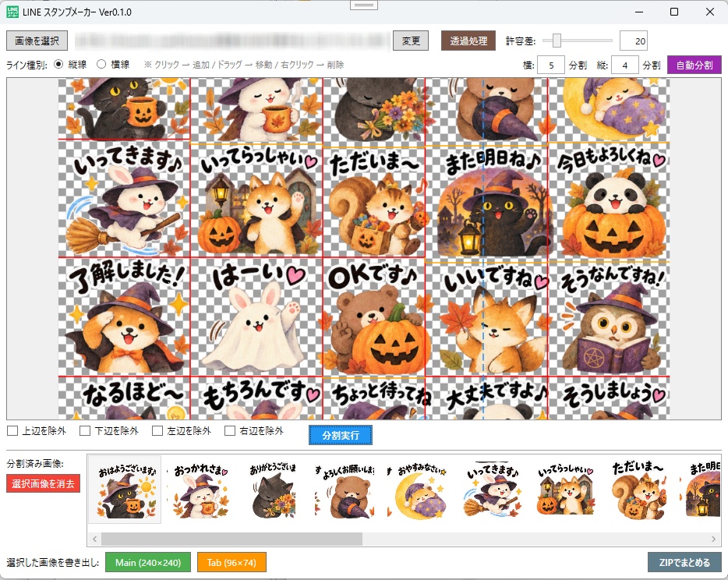Enable 上辺を除外 checkbox

click(12, 431)
